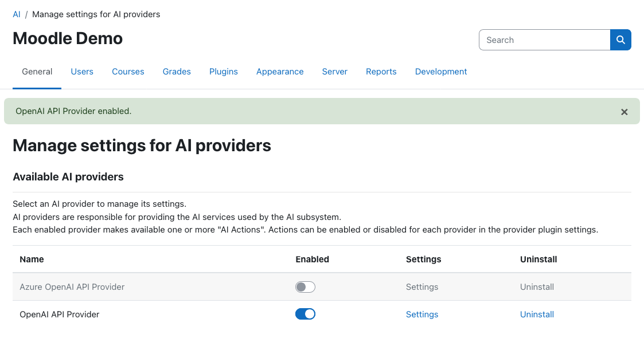Click the Name column header
This screenshot has width=644, height=362.
pos(32,259)
